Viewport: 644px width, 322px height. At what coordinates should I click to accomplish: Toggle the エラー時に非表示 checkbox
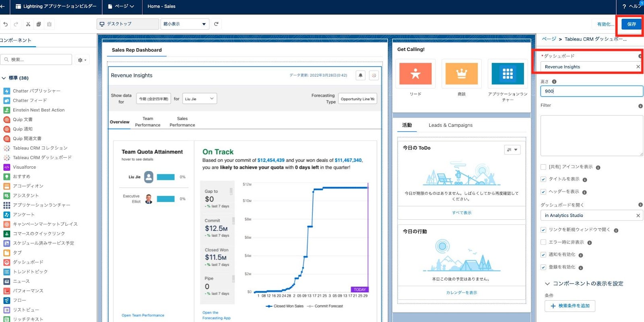[543, 242]
